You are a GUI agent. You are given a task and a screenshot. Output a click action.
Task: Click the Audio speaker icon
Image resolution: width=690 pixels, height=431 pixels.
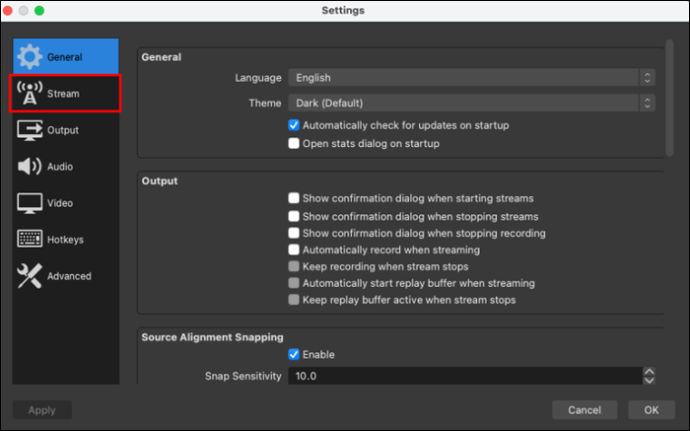point(29,166)
